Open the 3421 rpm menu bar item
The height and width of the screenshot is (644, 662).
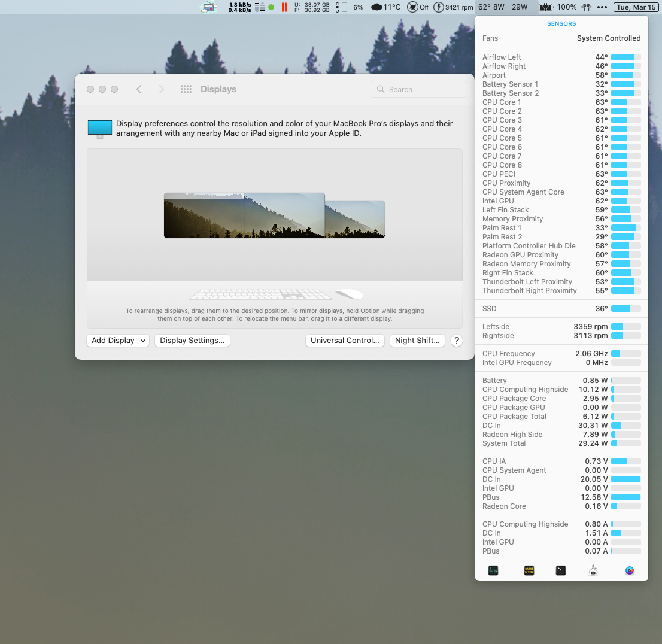click(454, 7)
